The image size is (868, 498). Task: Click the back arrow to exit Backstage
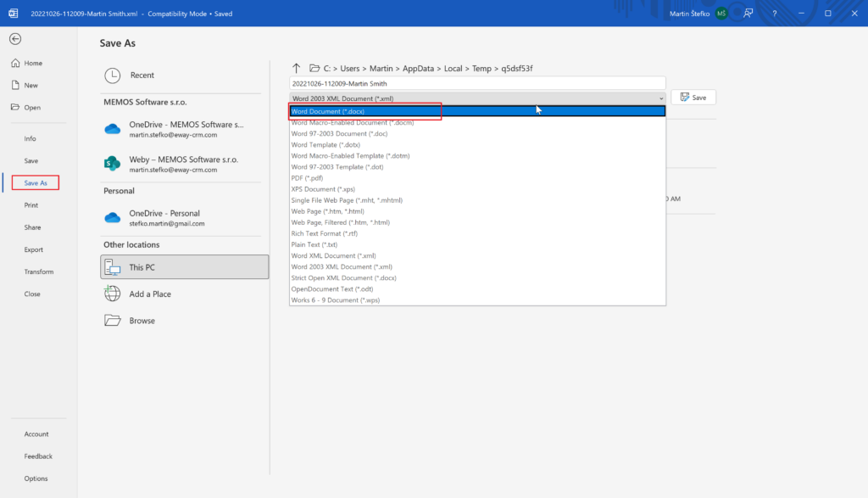pyautogui.click(x=15, y=39)
